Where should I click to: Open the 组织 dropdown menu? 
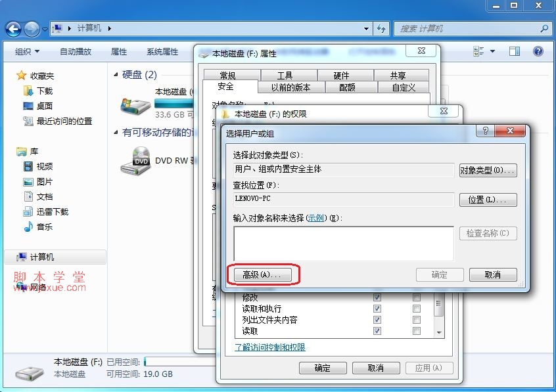pyautogui.click(x=27, y=51)
